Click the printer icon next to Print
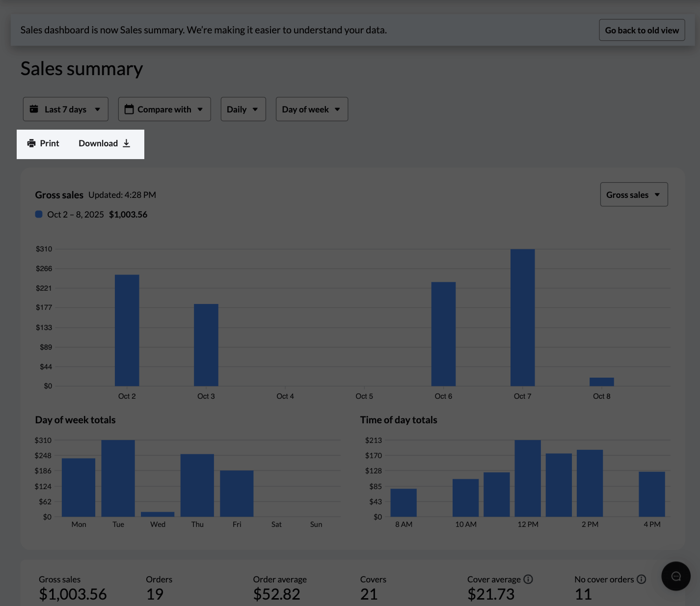Screen dimensions: 700x606 [31, 143]
